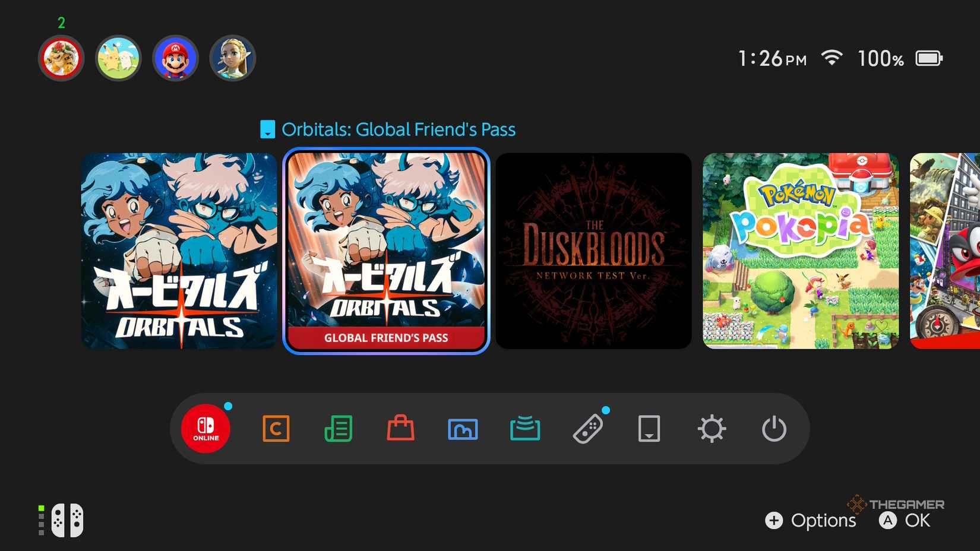Launch the Pokémon Pokopia game tile
Screen dimensions: 980x551
[x=801, y=251]
